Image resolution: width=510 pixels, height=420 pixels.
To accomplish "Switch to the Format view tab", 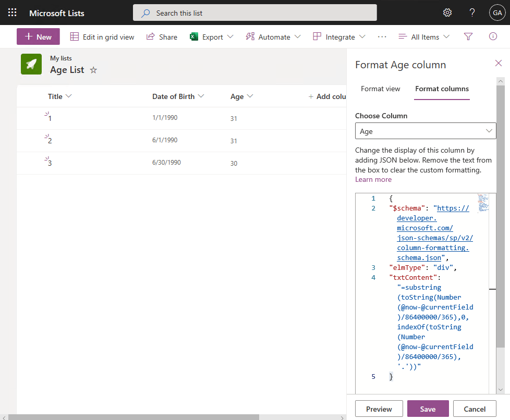I will tap(380, 89).
